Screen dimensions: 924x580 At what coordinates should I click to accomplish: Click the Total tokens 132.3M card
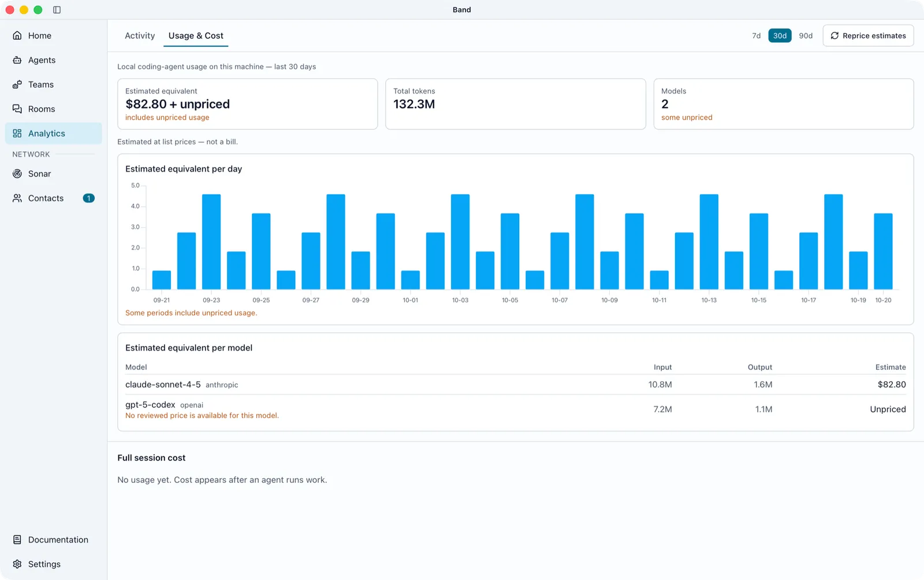coord(515,104)
